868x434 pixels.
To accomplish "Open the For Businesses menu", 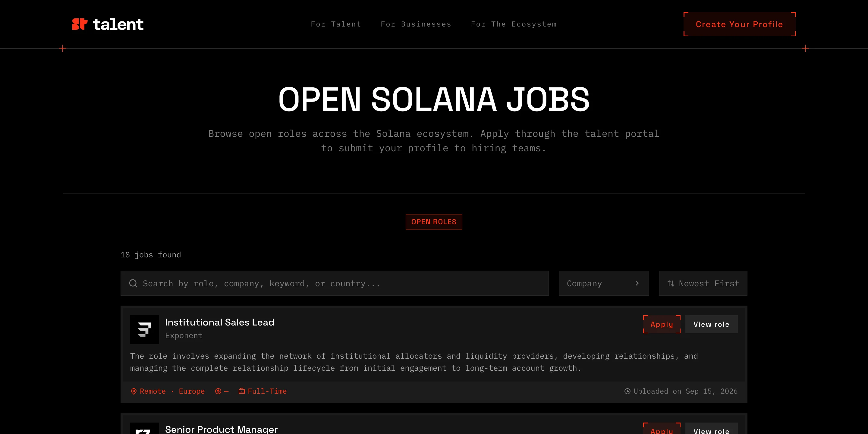I will tap(416, 24).
